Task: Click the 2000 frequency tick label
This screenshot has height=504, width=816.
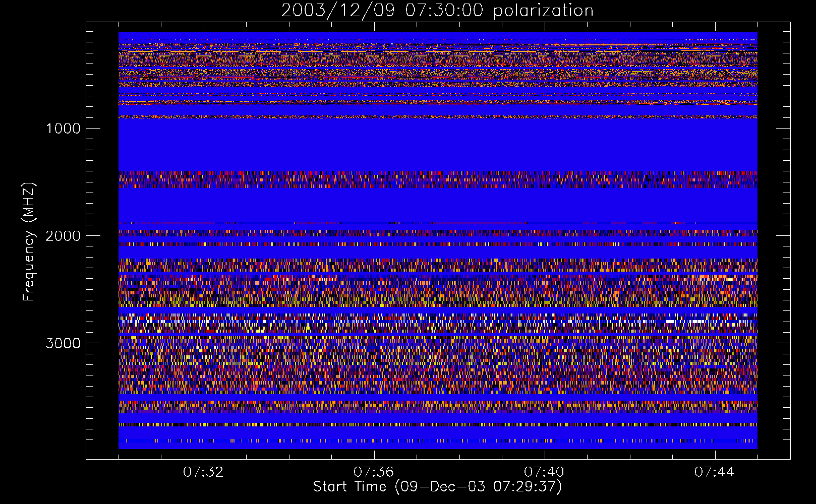Action: pyautogui.click(x=63, y=236)
